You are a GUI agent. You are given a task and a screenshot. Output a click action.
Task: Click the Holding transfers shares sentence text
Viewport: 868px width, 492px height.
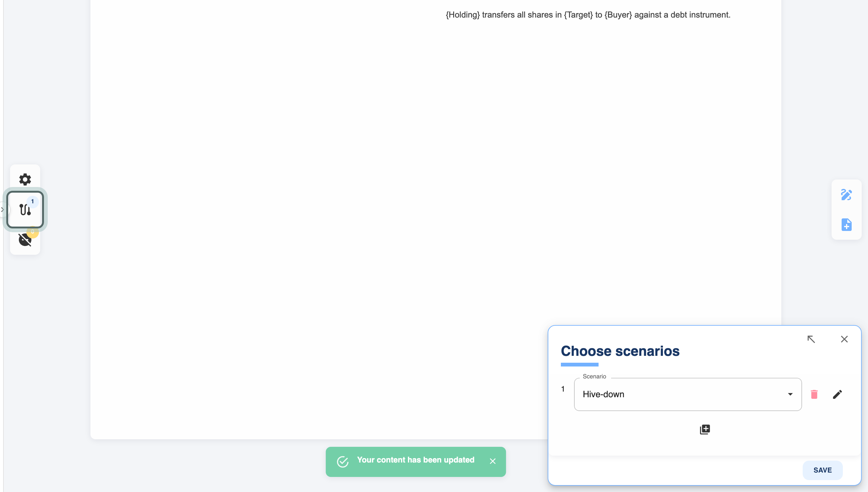[588, 15]
